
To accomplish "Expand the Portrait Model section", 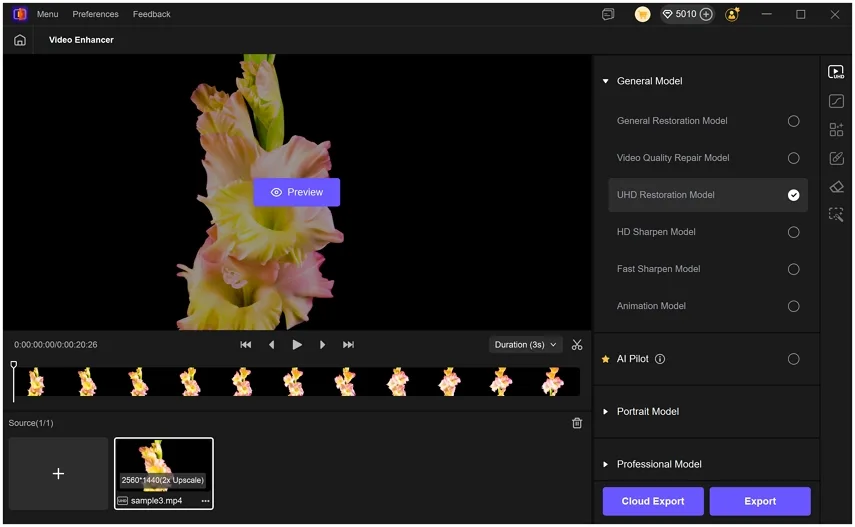I will tap(648, 411).
